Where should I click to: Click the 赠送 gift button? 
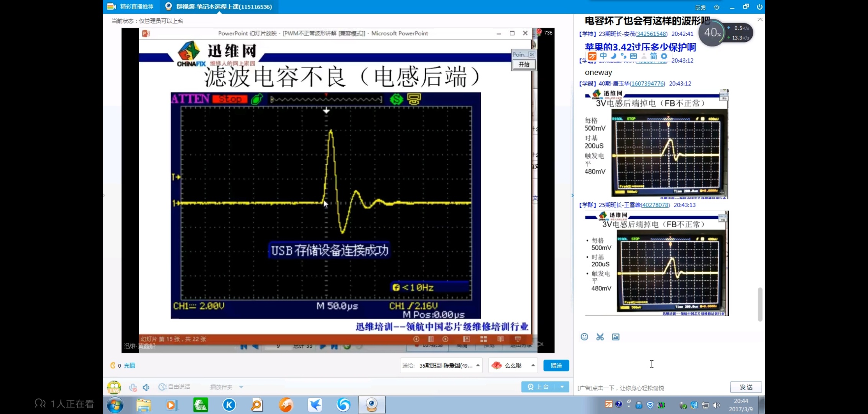(556, 365)
